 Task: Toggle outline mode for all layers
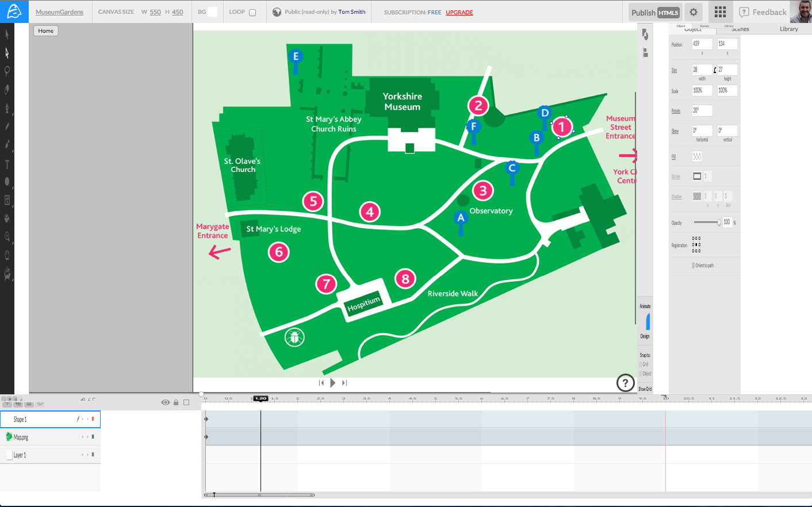pyautogui.click(x=186, y=402)
